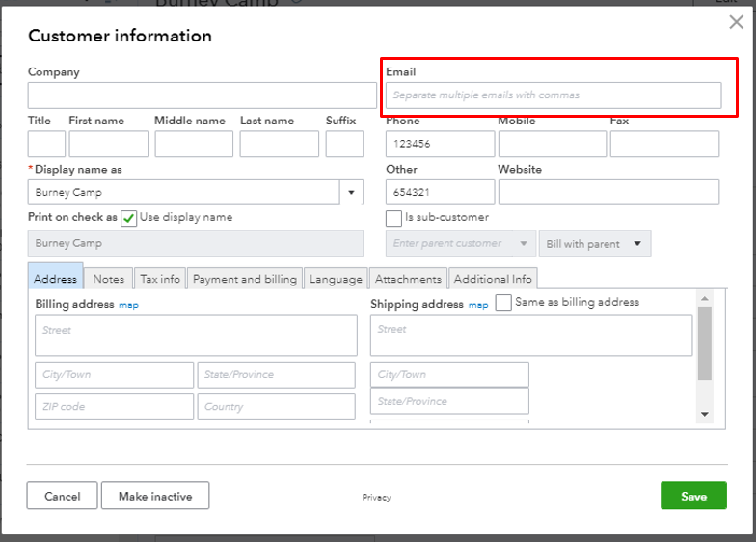Toggle the Use display name checkbox
Viewport: 756px width, 542px height.
pos(129,218)
